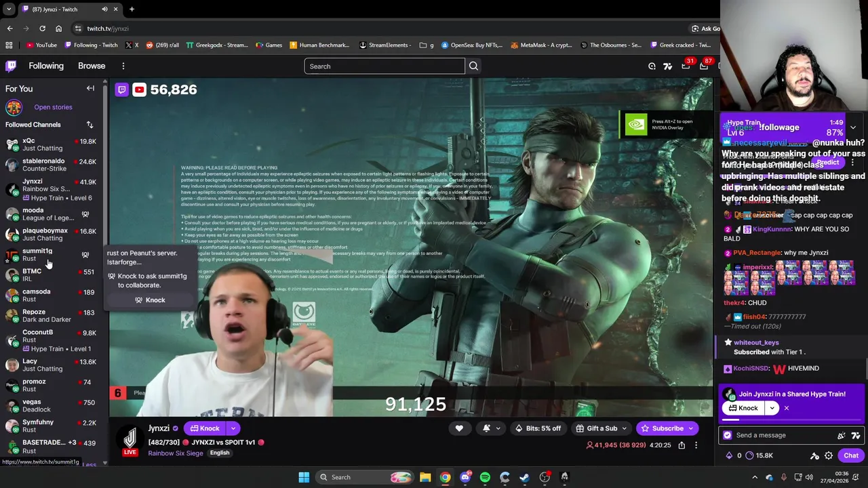Click Bits: 5% off button
The width and height of the screenshot is (868, 488).
click(538, 428)
